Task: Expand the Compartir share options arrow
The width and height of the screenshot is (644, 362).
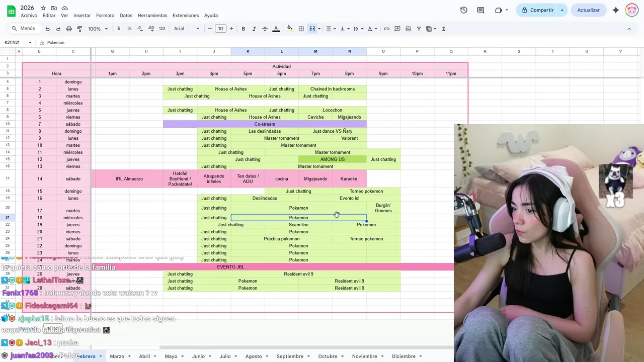Action: click(x=562, y=10)
